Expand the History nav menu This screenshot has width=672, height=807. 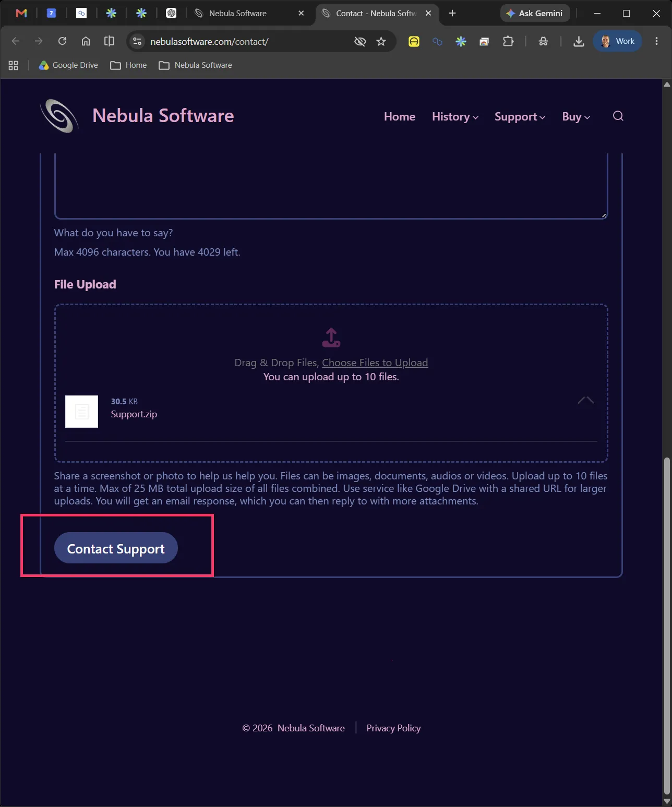coord(455,116)
